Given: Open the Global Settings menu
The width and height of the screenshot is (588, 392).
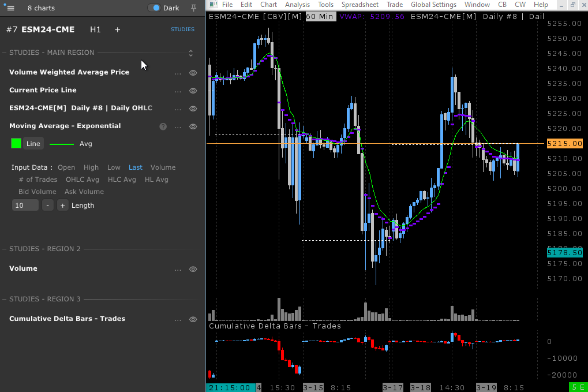Looking at the screenshot, I should 433,5.
